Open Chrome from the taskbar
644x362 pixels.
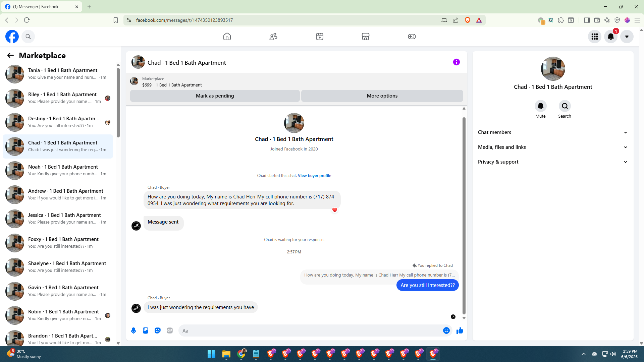(x=241, y=354)
